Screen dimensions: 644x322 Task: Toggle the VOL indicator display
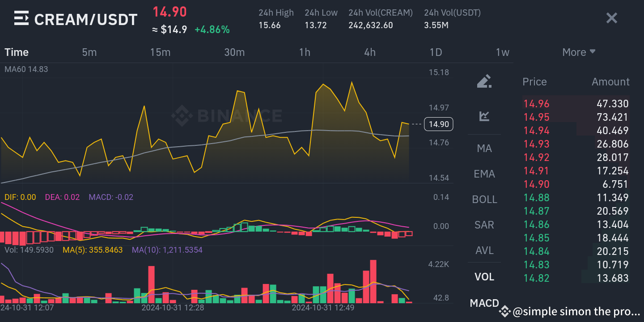coord(484,277)
